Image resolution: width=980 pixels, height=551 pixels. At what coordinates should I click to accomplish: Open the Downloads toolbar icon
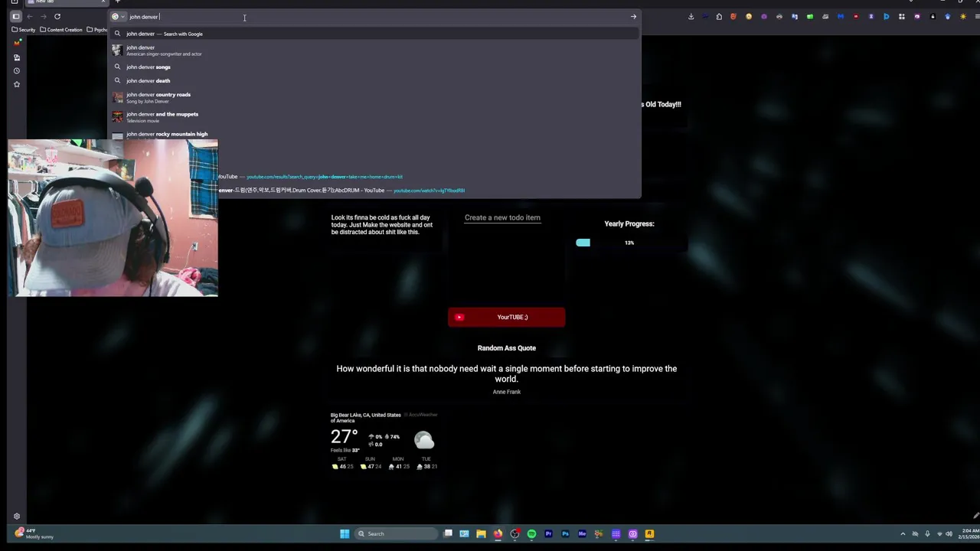691,16
